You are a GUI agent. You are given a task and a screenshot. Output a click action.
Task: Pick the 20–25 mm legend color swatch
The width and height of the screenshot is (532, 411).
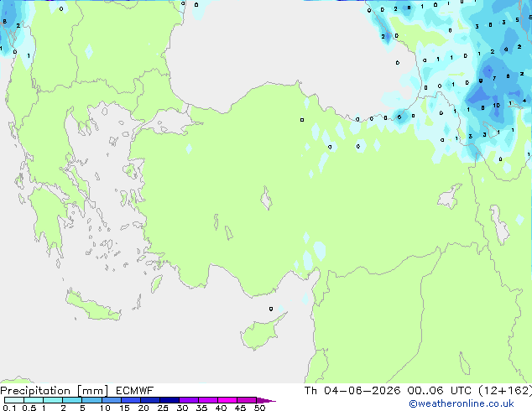149,400
